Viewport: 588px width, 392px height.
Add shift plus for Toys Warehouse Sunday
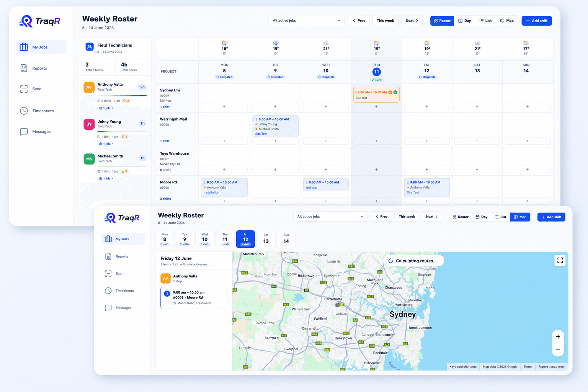[528, 169]
